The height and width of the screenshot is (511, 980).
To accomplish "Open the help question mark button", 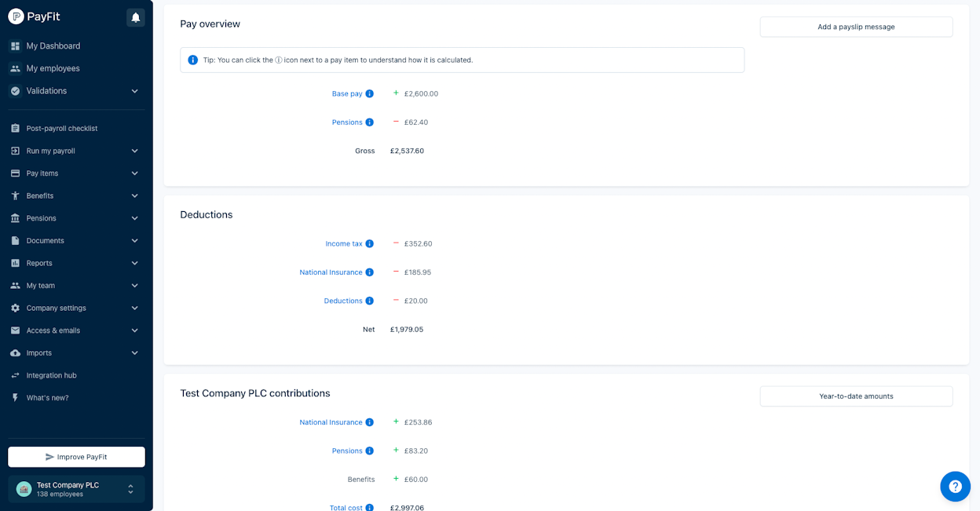I will 956,487.
